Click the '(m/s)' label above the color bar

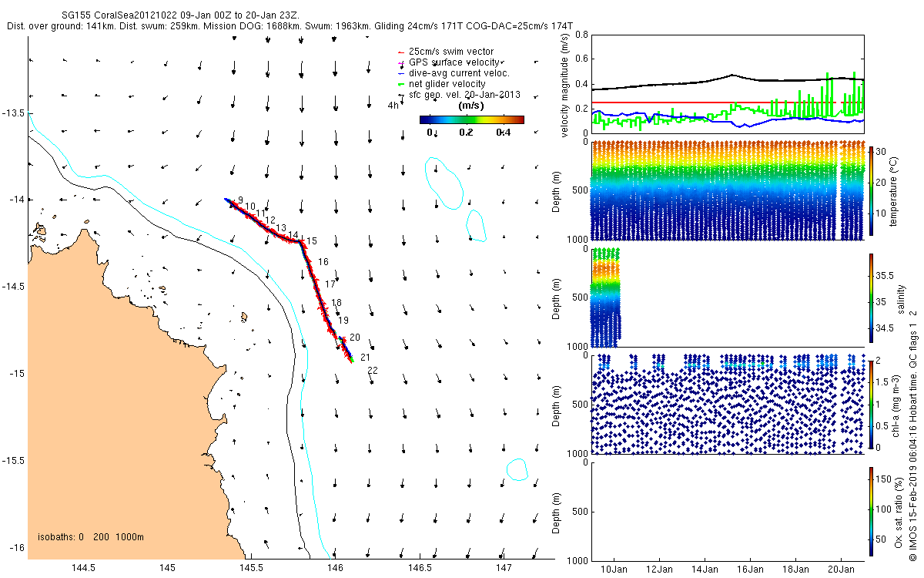(470, 105)
